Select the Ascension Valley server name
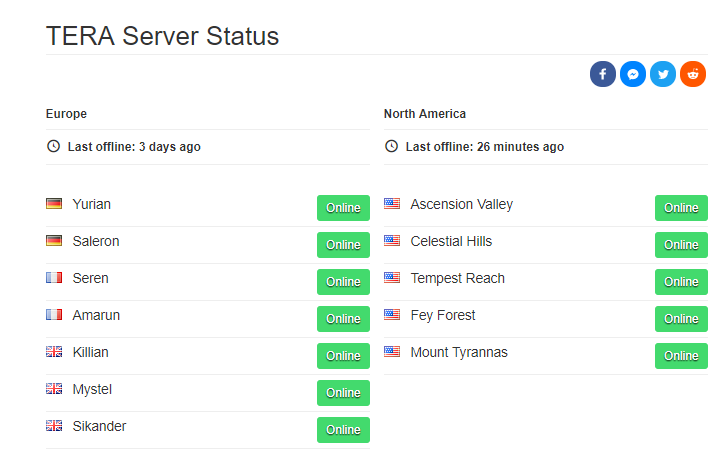Viewport: 723px width, 455px height. [462, 204]
